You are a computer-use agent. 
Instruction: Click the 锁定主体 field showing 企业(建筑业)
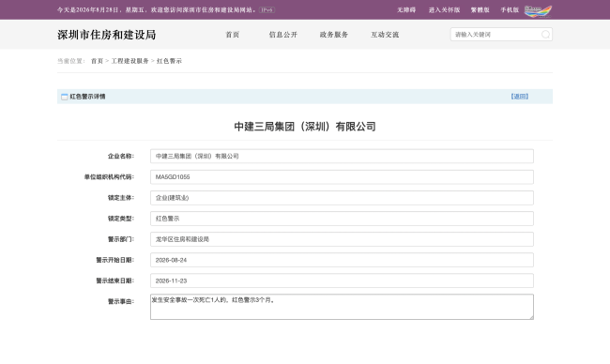click(342, 198)
